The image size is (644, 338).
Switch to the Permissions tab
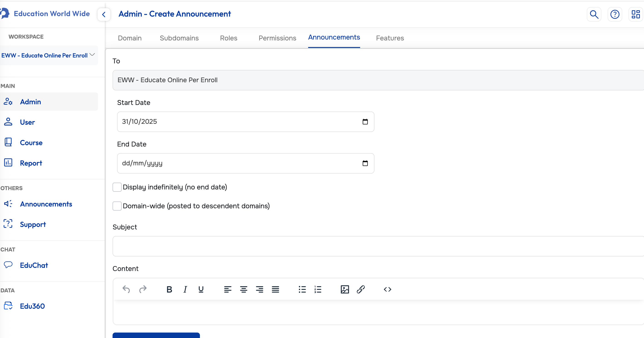277,38
